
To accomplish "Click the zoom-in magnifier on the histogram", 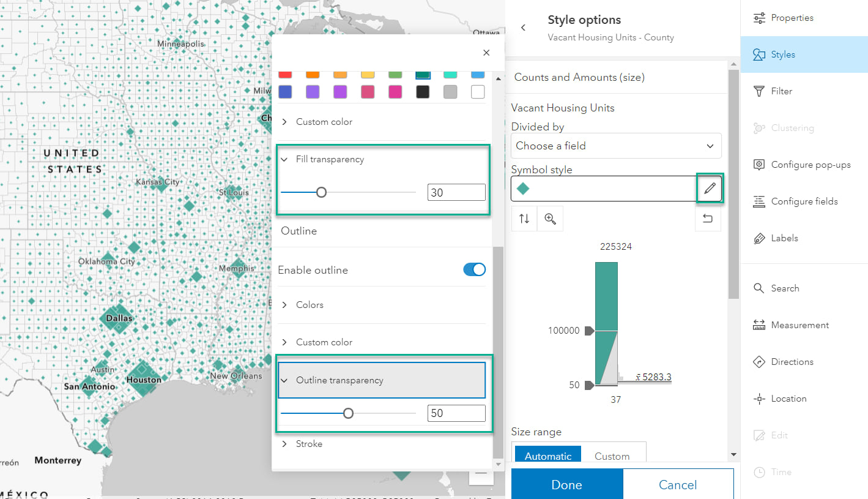I will 550,219.
